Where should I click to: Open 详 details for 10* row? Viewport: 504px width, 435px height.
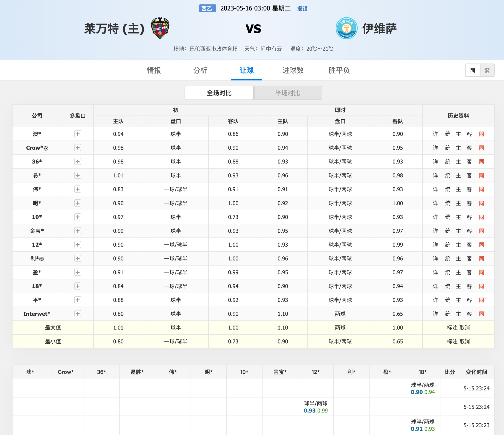(435, 217)
